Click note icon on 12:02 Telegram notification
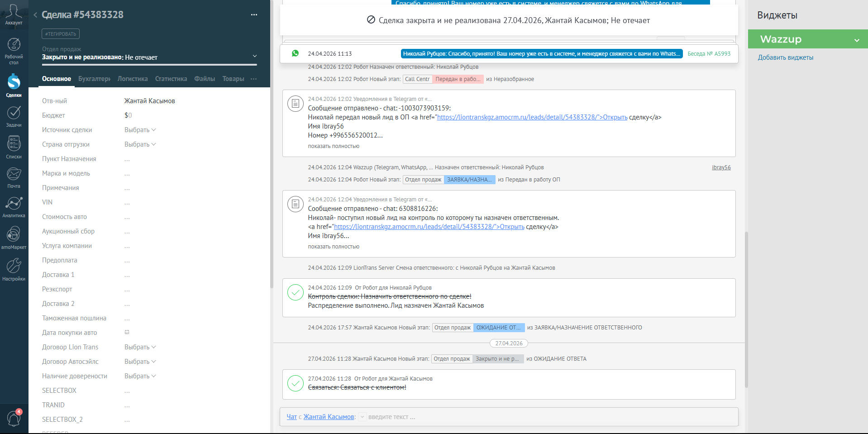Image resolution: width=868 pixels, height=434 pixels. [296, 104]
